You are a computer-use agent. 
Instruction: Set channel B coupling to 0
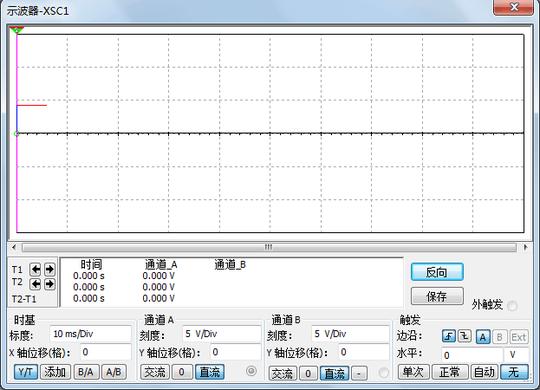[x=308, y=373]
